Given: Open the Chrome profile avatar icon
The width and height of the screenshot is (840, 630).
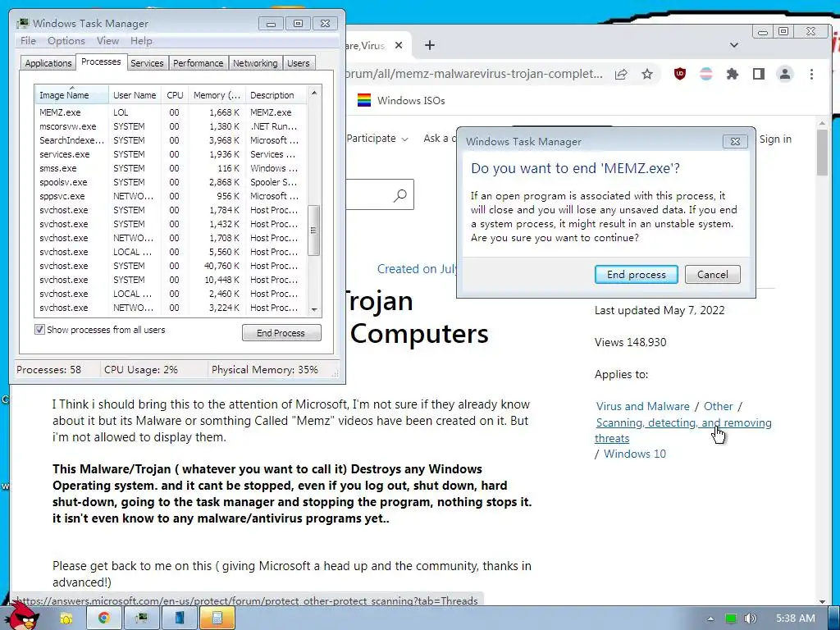Looking at the screenshot, I should [x=785, y=74].
